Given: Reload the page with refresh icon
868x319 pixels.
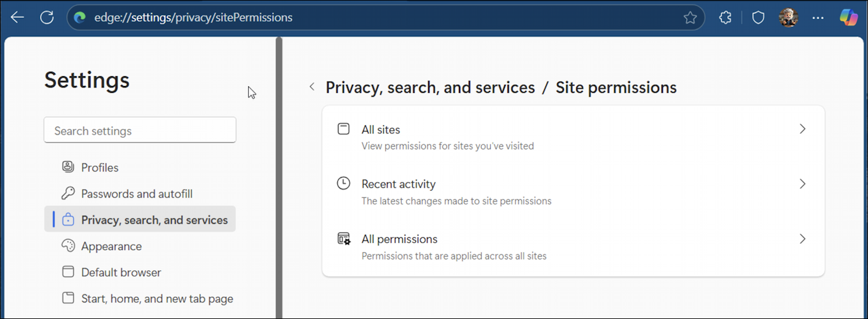Looking at the screenshot, I should pos(47,17).
